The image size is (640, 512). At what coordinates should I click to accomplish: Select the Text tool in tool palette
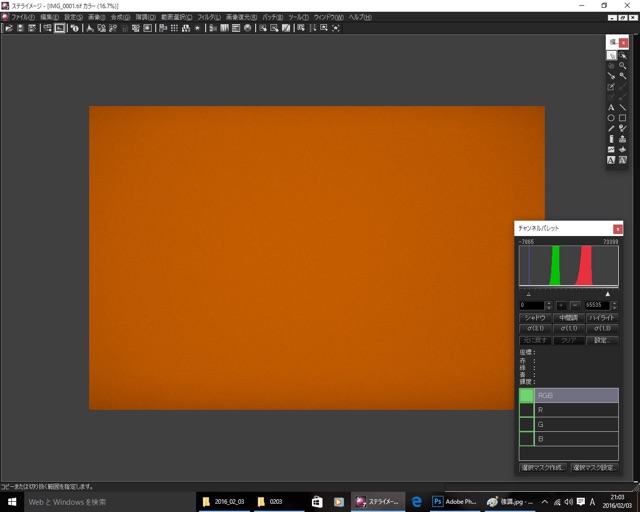(611, 107)
